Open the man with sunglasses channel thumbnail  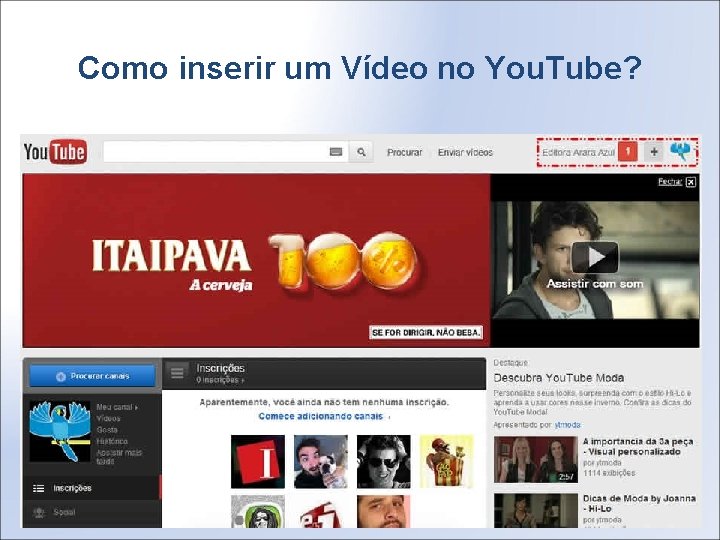[383, 461]
